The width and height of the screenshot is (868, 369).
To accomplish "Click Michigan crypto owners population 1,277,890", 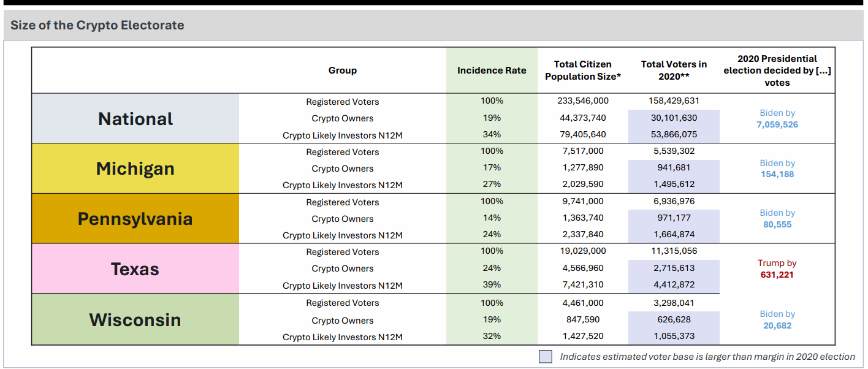I will [583, 167].
